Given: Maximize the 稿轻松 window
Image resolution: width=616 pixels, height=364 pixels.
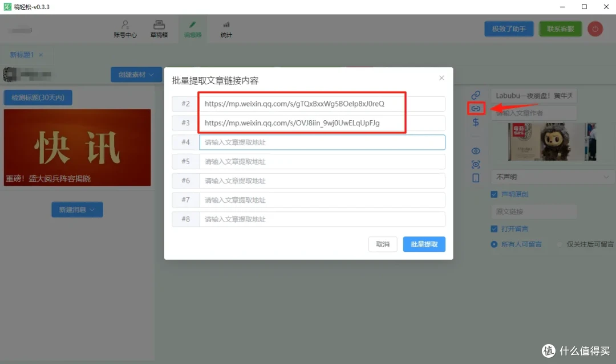Looking at the screenshot, I should pyautogui.click(x=584, y=7).
